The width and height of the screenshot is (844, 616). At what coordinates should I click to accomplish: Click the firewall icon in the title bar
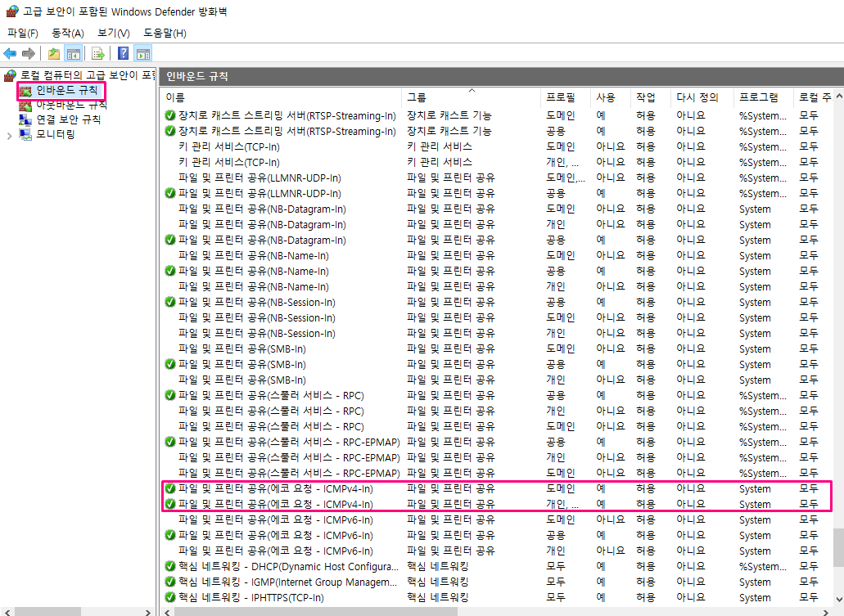click(x=11, y=11)
